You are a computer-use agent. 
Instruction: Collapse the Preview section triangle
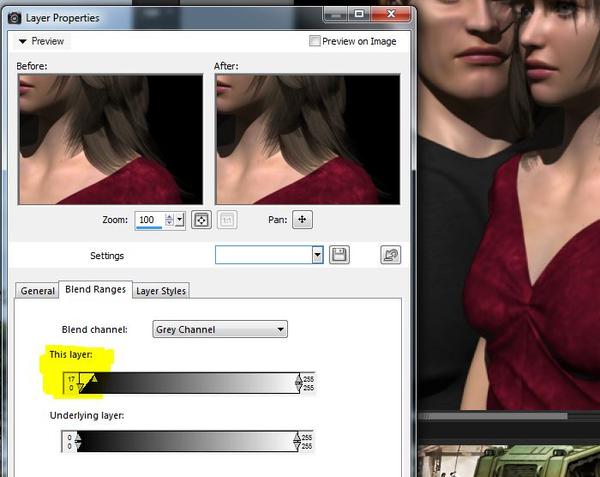click(23, 41)
